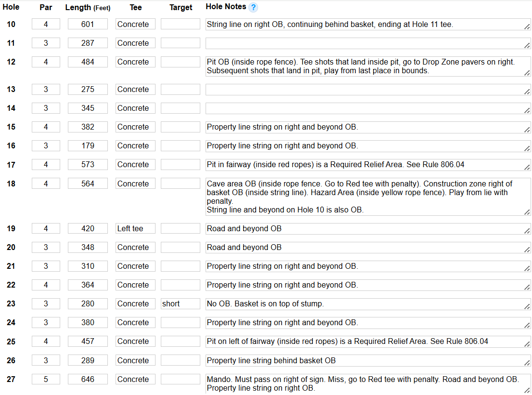Click the empty notes box for hole 13
Viewport: 532px width, 395px height.
366,89
